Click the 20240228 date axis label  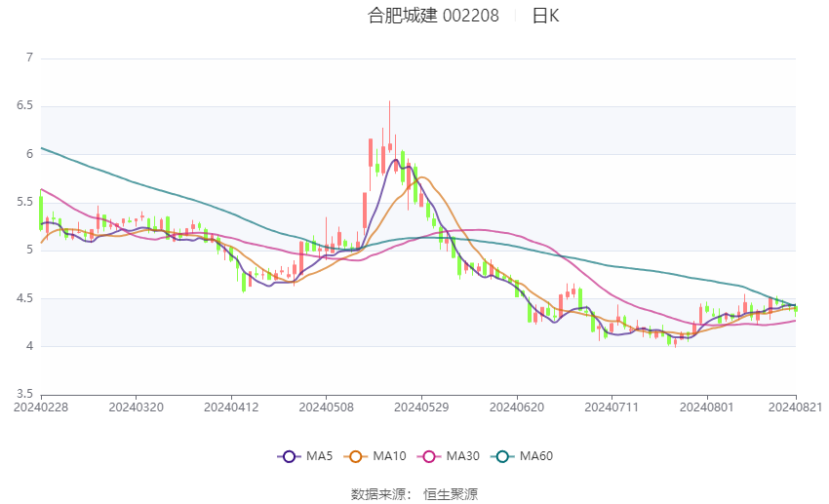coord(41,407)
